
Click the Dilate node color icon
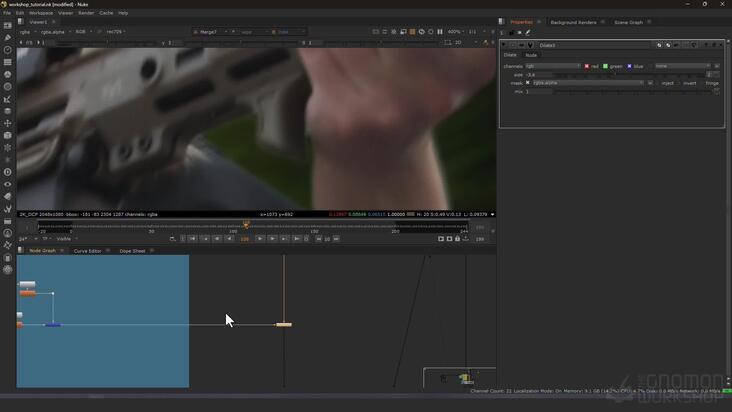[x=659, y=45]
